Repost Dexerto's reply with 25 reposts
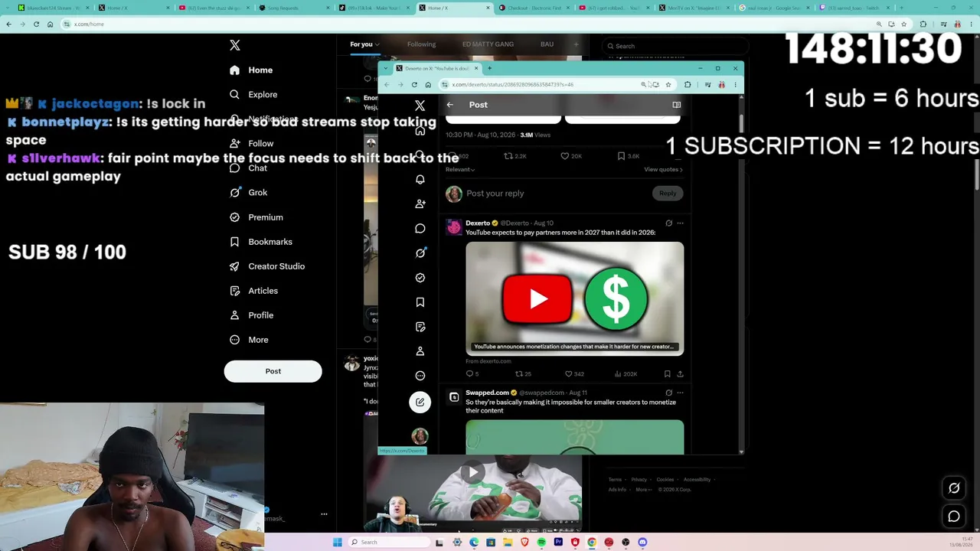The height and width of the screenshot is (551, 980). click(x=523, y=374)
